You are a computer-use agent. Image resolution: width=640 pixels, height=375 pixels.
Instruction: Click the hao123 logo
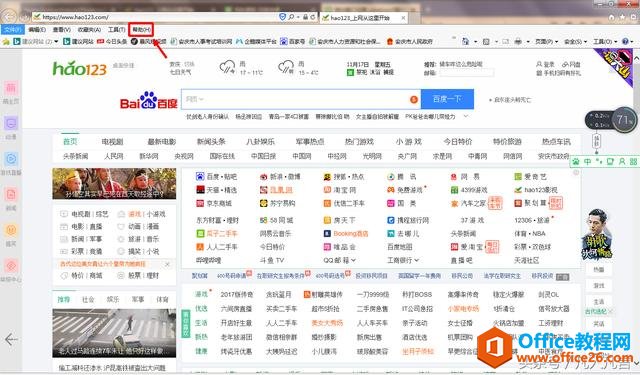80,68
